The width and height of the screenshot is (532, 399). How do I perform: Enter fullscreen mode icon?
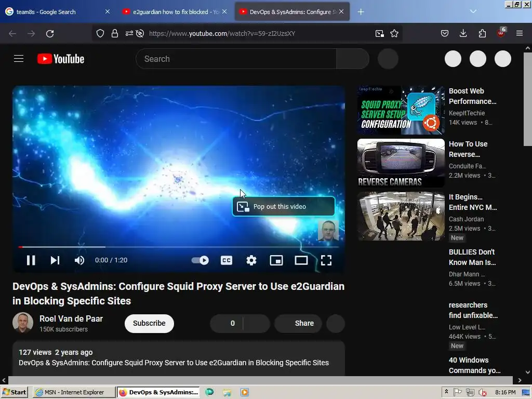click(x=326, y=260)
